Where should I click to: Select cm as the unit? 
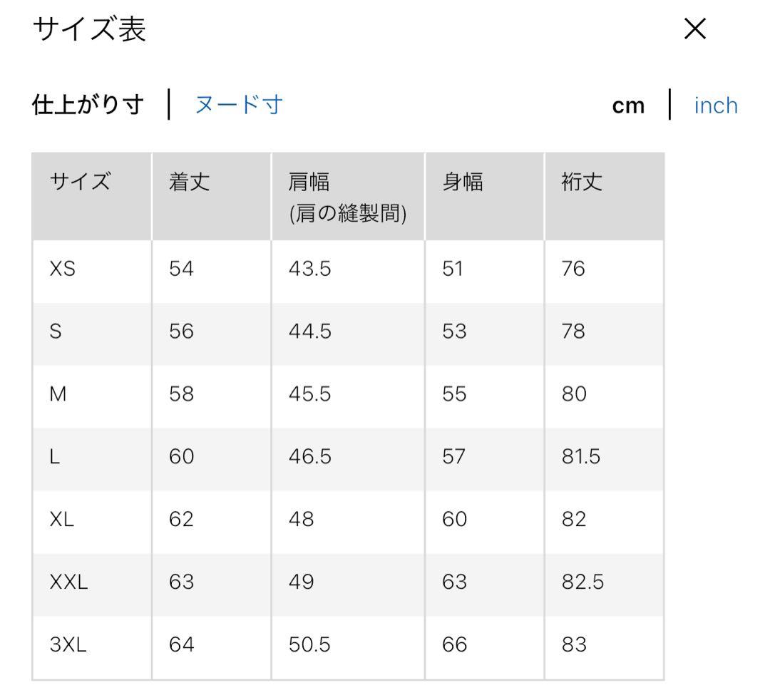coord(628,104)
